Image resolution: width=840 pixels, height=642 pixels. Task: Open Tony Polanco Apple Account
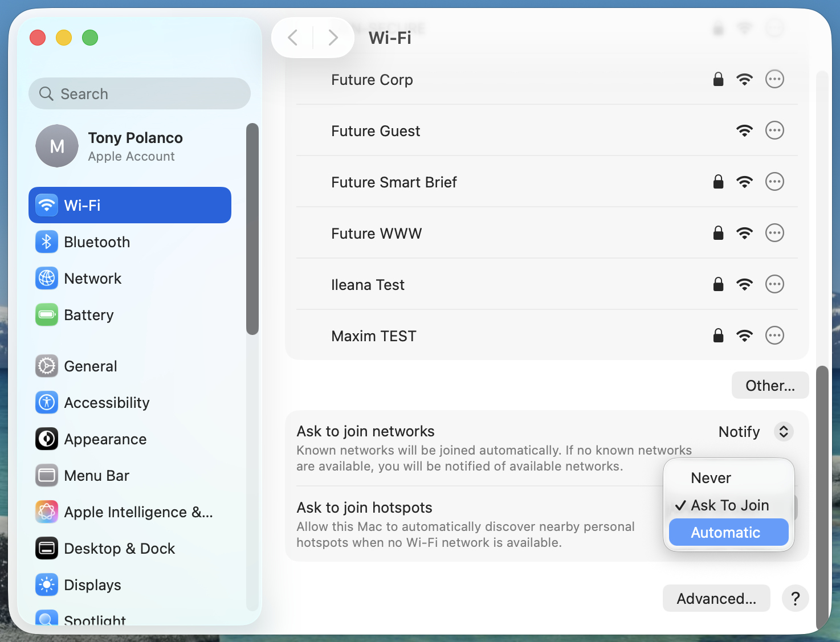(x=135, y=146)
